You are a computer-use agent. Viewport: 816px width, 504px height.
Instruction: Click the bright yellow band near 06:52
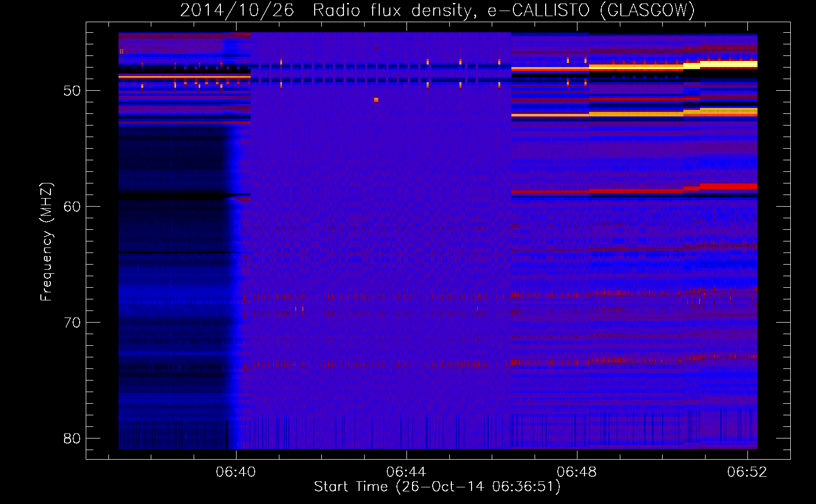(x=728, y=64)
